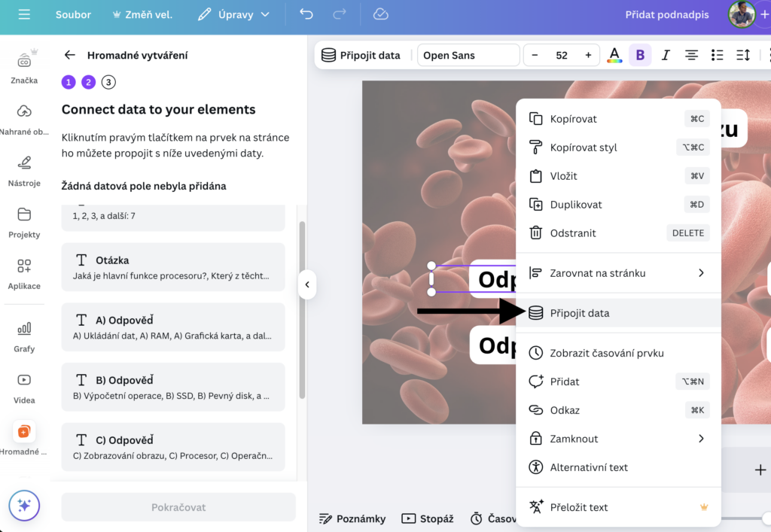Open Projekty sidebar tab
The width and height of the screenshot is (771, 532).
(x=24, y=223)
